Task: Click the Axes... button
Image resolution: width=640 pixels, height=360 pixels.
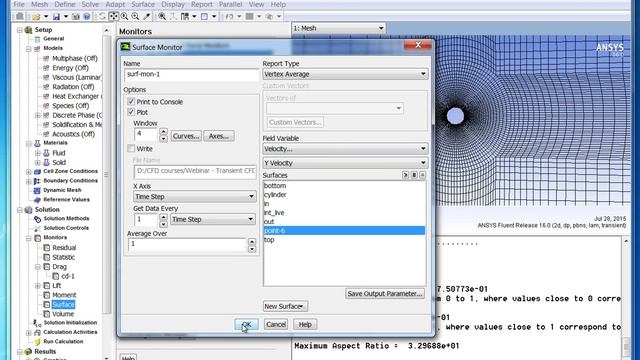Action: pyautogui.click(x=219, y=136)
